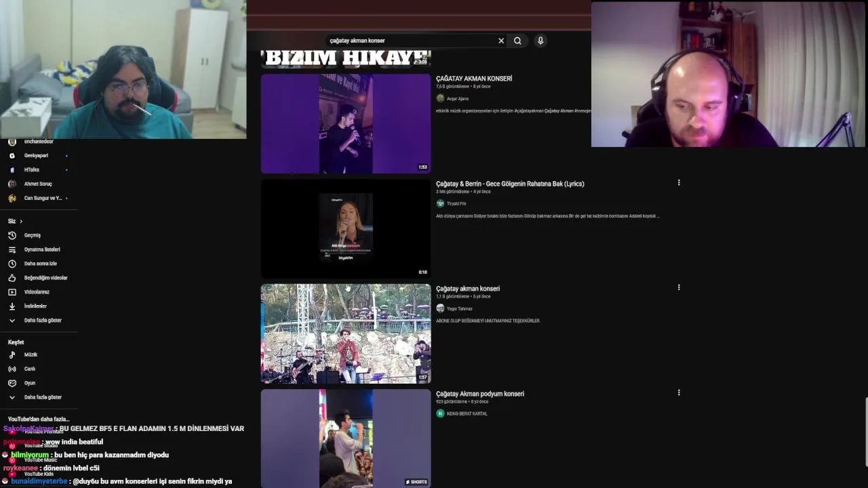Expand the Siz section chevron
The image size is (868, 488).
[x=21, y=221]
